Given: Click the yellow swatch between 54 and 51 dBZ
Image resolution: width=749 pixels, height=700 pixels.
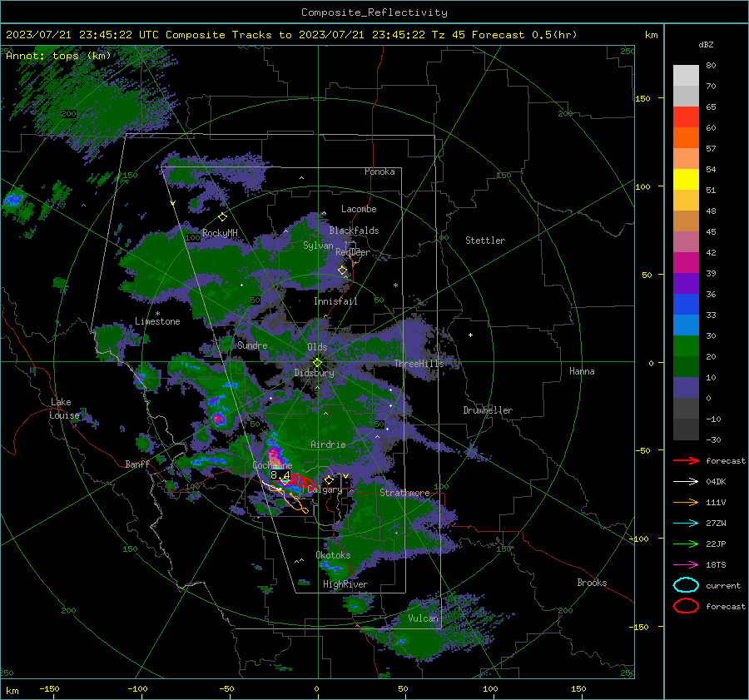Looking at the screenshot, I should coord(686,180).
